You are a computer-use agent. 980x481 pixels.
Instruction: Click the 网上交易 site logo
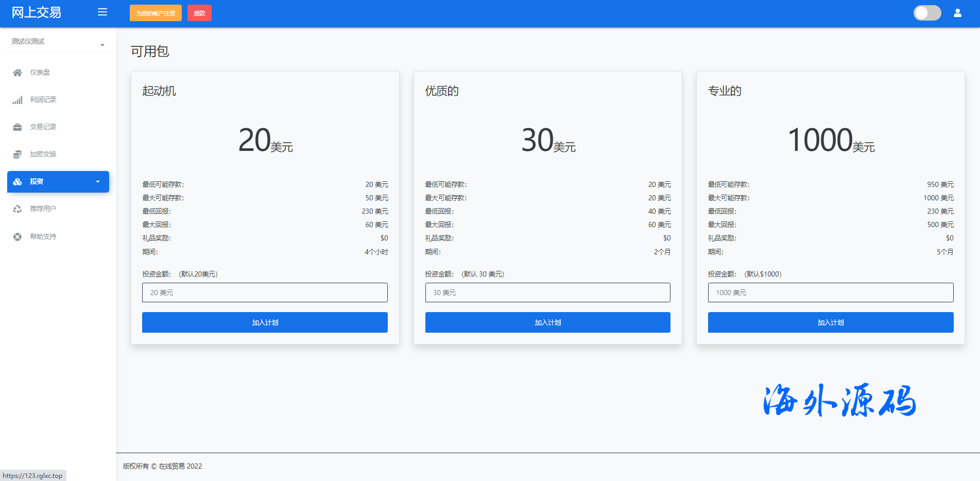click(x=37, y=13)
